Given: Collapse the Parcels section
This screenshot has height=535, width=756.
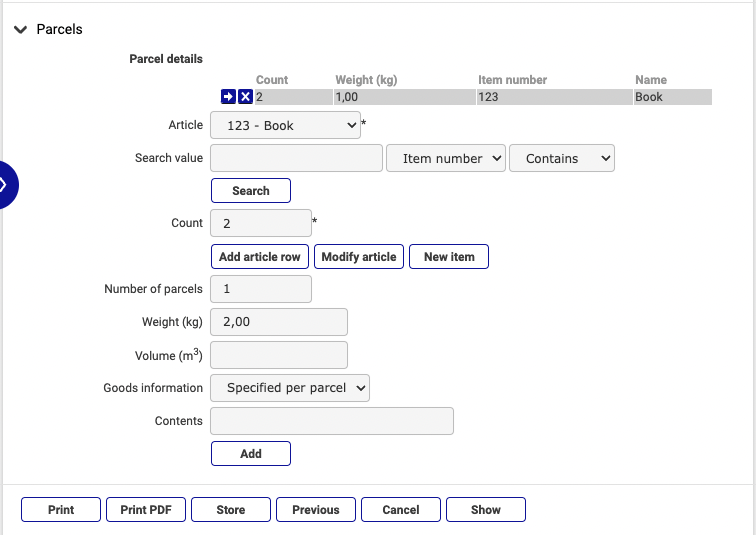Looking at the screenshot, I should pos(20,30).
